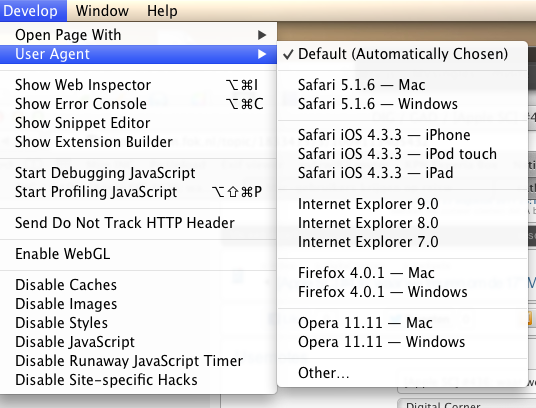Open the Help menu
This screenshot has height=408, width=536.
[162, 11]
